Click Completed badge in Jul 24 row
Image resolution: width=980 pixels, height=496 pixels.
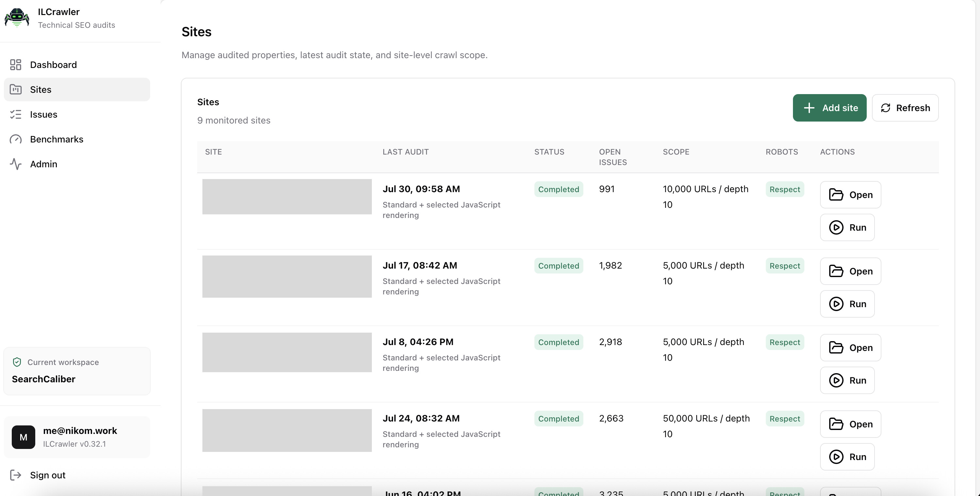pyautogui.click(x=559, y=419)
